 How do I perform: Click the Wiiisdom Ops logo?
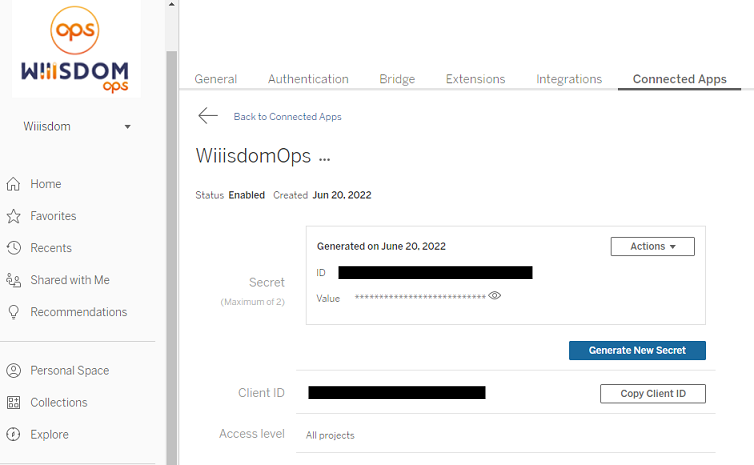click(76, 49)
